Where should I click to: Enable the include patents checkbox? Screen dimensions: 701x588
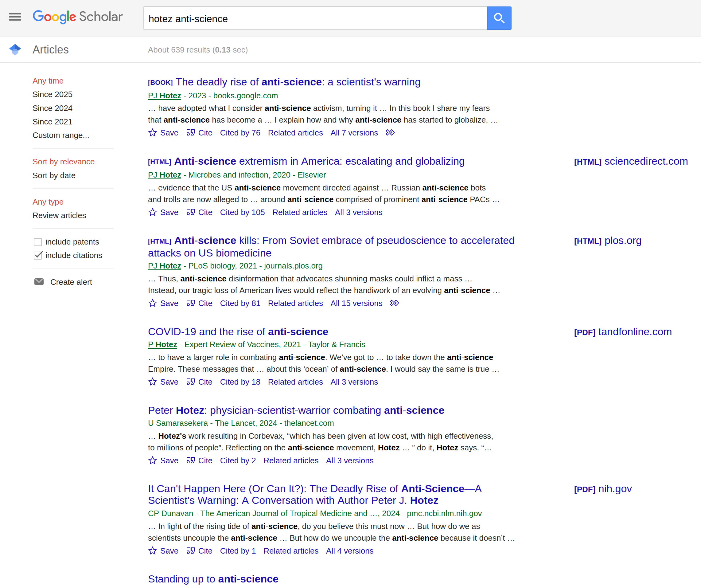point(38,242)
